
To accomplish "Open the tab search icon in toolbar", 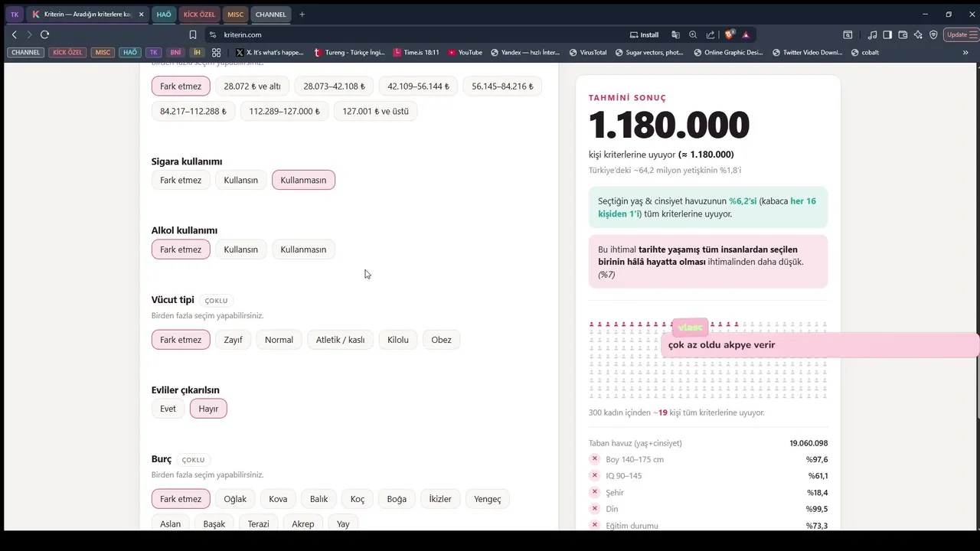I will point(848,34).
